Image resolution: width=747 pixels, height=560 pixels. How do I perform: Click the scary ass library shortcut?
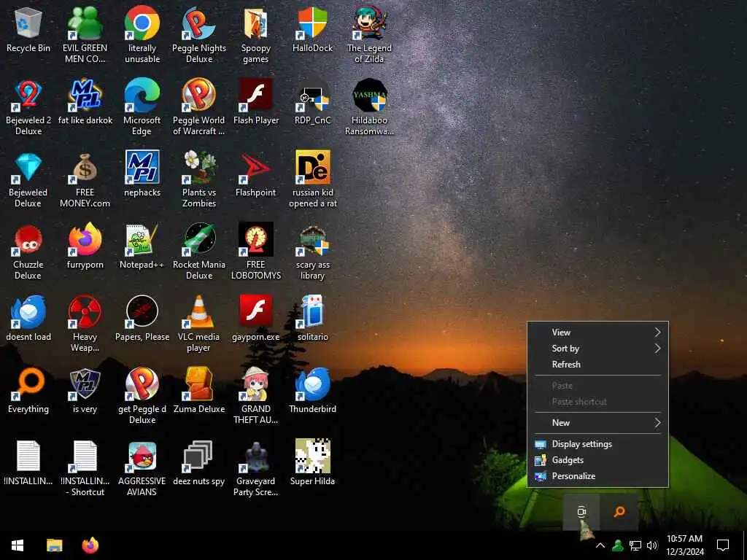click(312, 252)
